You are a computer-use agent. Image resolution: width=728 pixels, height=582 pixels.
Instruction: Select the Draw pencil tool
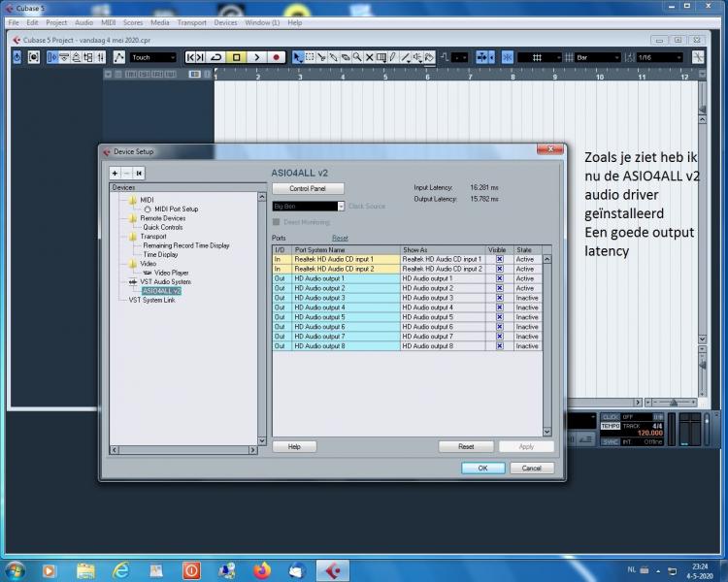pos(393,57)
